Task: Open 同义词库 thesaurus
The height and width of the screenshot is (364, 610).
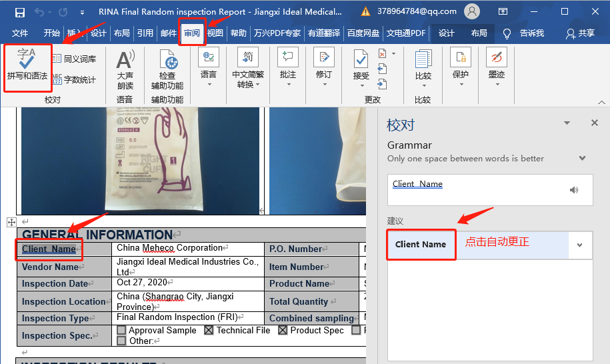Action: 74,59
